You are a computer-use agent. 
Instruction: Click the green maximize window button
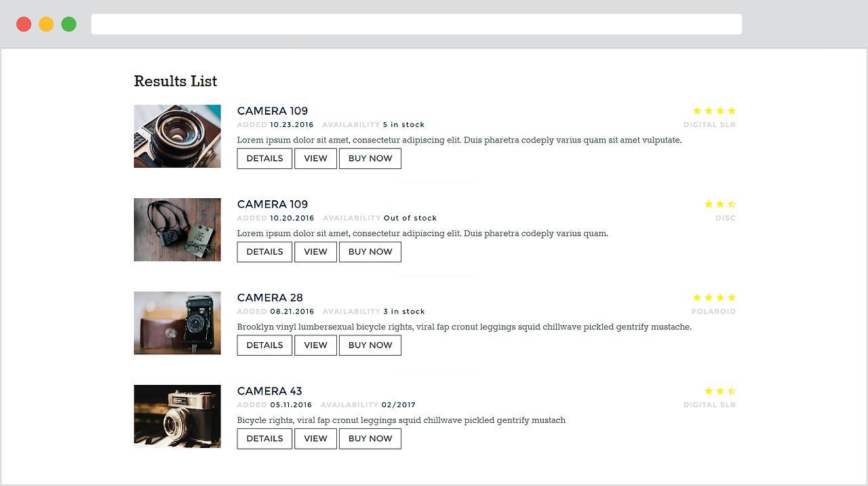pos(68,24)
